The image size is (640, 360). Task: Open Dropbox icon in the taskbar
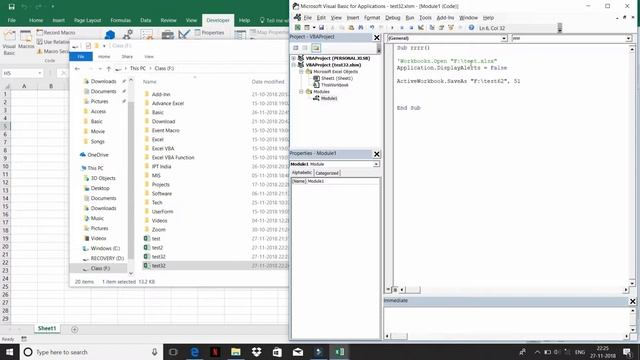[256, 352]
